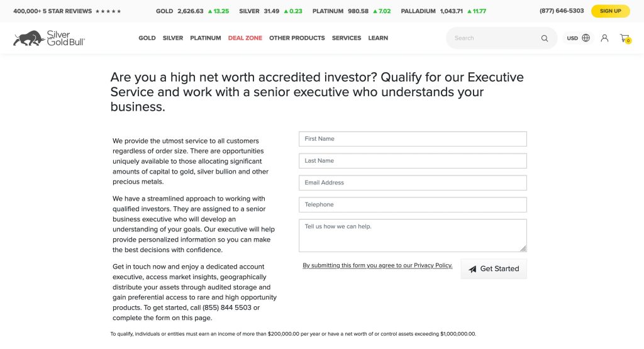Viewport: 644px width, 349px height.
Task: Open the shopping cart icon
Action: [625, 38]
